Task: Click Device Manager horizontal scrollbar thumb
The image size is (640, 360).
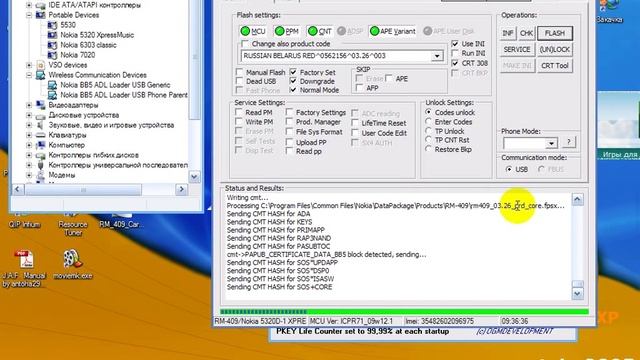Action: (x=83, y=190)
